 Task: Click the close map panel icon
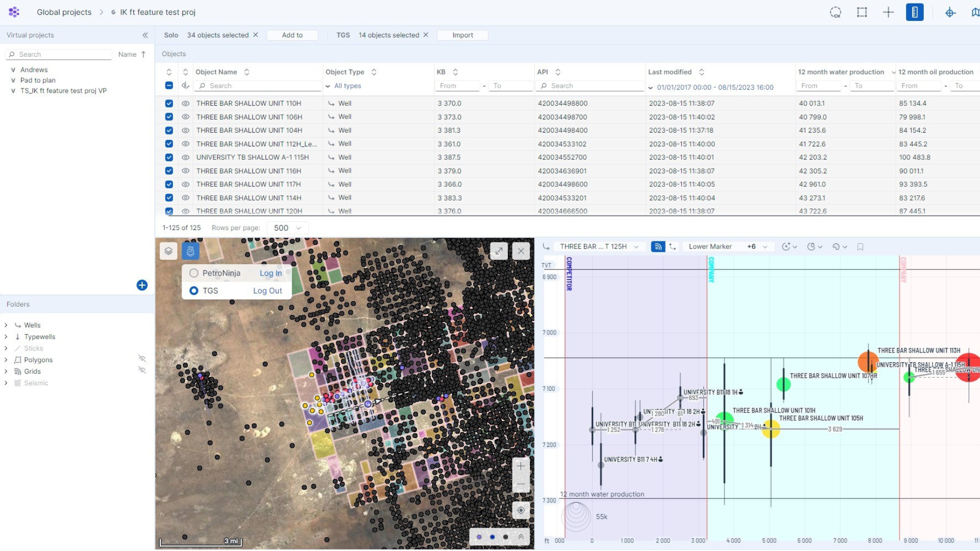[521, 251]
